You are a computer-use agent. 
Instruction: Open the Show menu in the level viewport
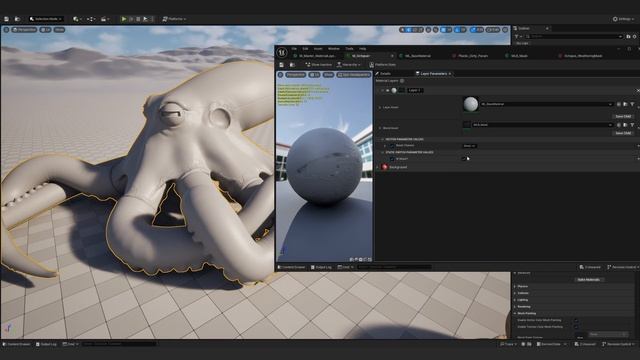[59, 30]
